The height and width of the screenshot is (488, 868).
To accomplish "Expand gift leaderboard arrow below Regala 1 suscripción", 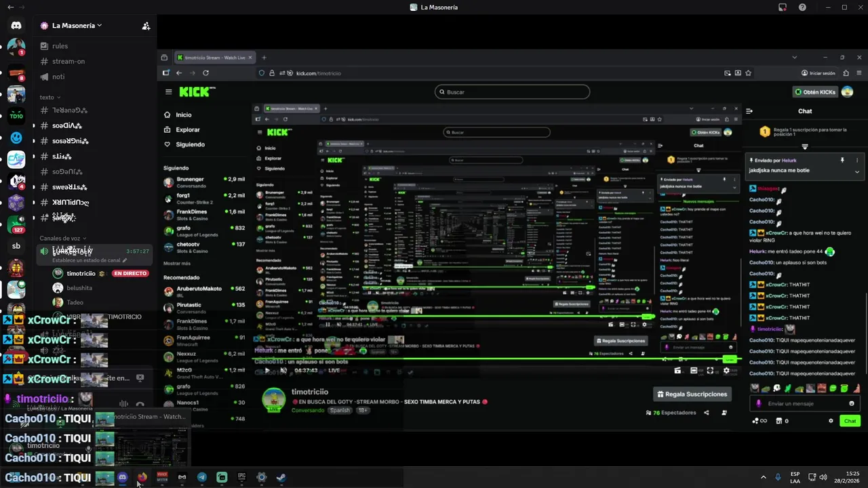I will [805, 146].
